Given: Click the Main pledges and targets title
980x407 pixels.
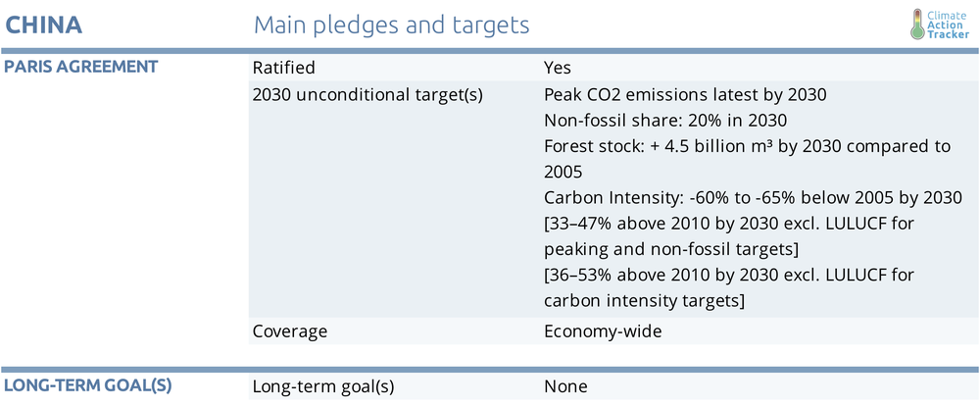Looking at the screenshot, I should [392, 25].
